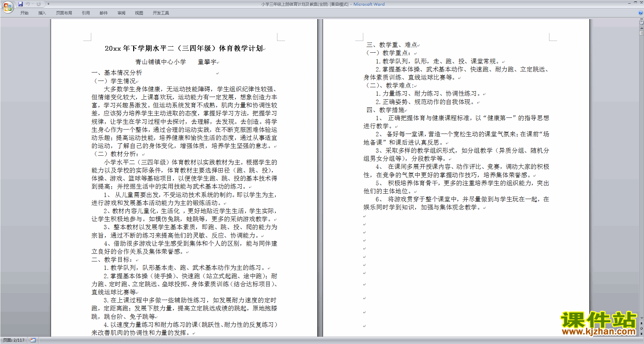Select the 邮件 ribbon tab

pos(104,13)
